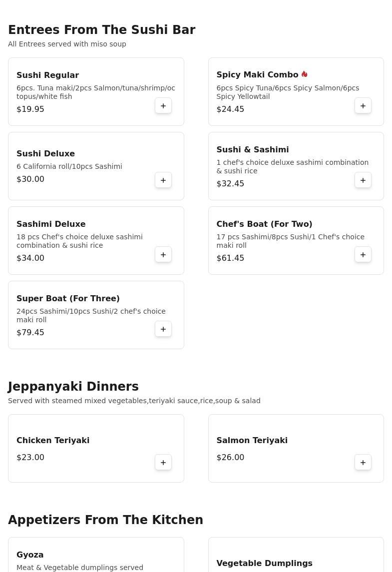Select the Super Boat $79.45 price
Viewport: 392px width, 572px height.
30,333
